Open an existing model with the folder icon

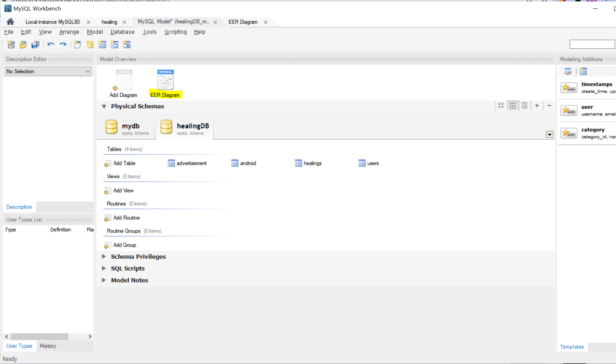[23, 44]
